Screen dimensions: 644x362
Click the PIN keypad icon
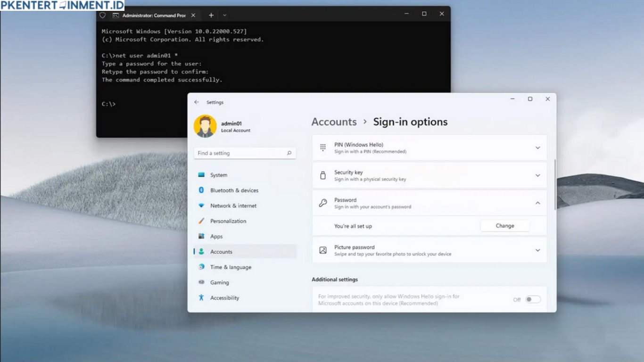tap(323, 148)
